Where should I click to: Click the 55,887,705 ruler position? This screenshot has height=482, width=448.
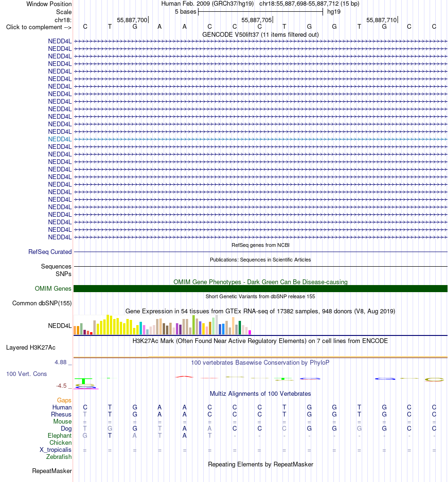257,20
